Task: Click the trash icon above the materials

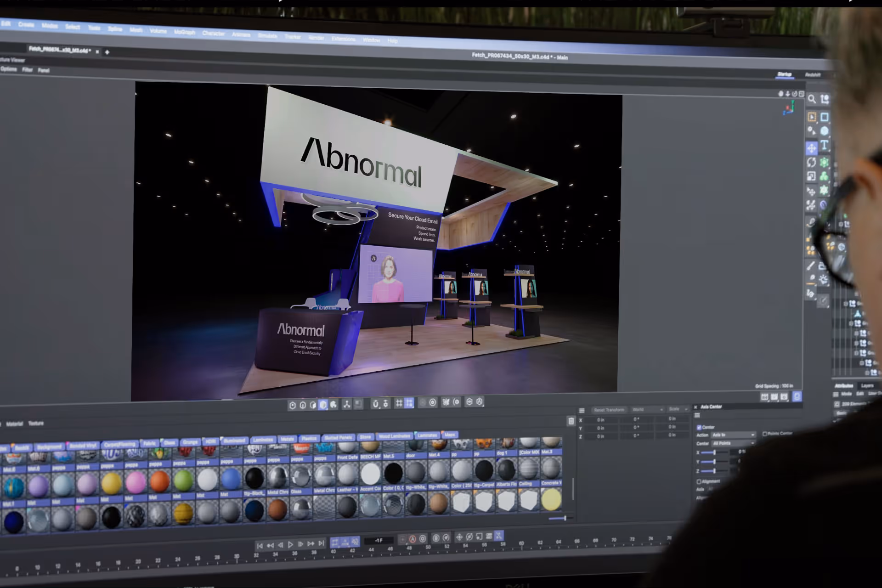Action: coord(571,421)
